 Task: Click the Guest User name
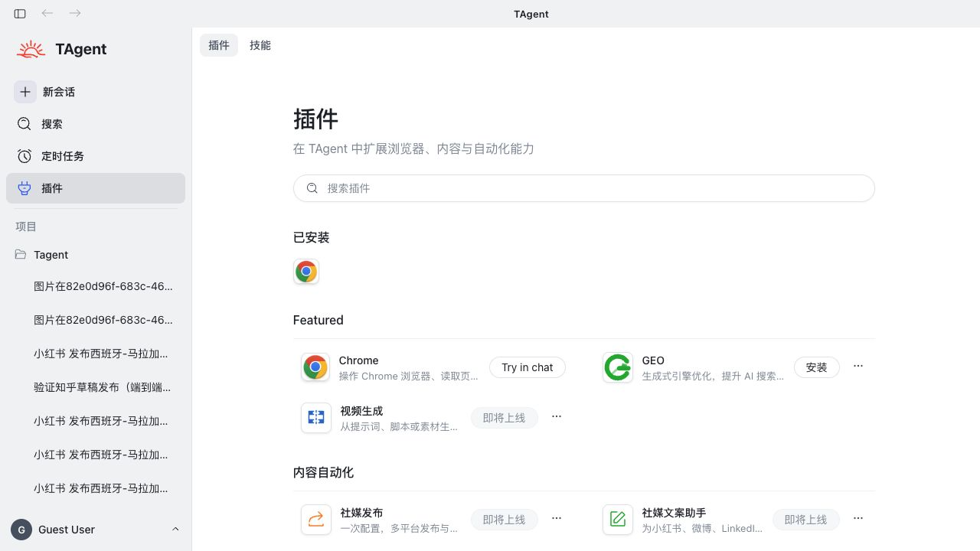(x=67, y=530)
